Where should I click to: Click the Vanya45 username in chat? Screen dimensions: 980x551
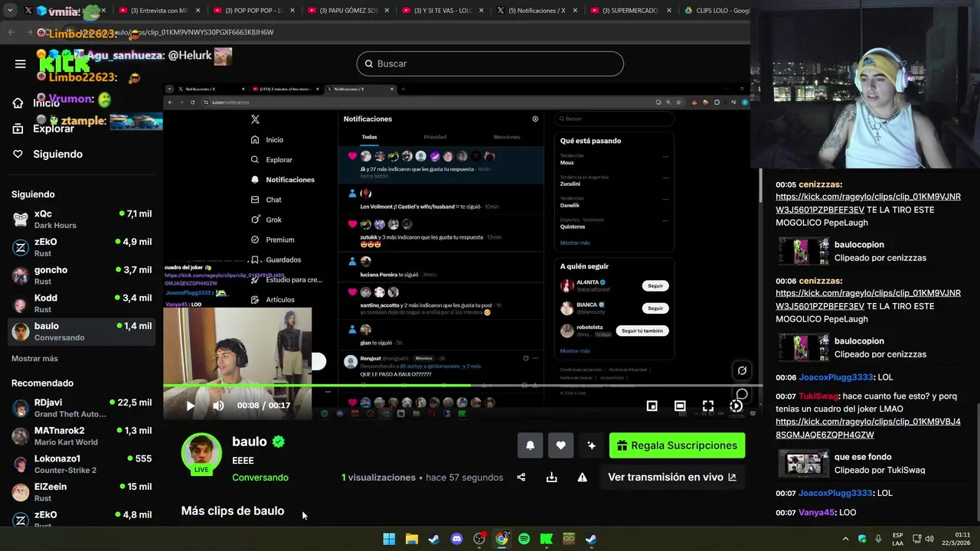[816, 512]
